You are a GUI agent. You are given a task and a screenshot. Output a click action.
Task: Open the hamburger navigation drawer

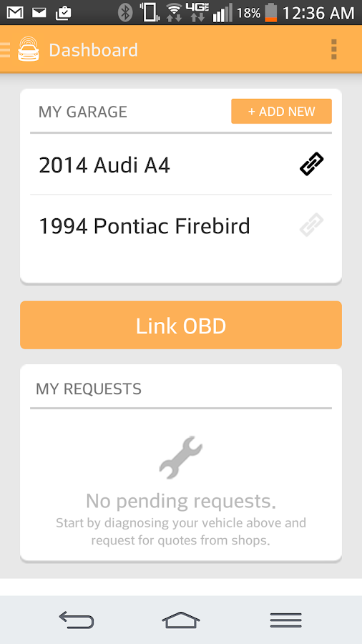point(5,49)
